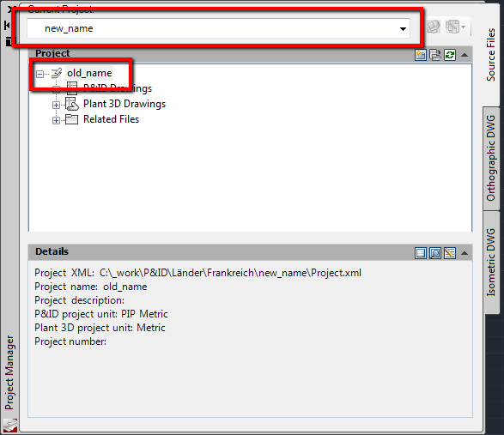Click the Details section header label
Image resolution: width=504 pixels, height=435 pixels.
pos(52,251)
